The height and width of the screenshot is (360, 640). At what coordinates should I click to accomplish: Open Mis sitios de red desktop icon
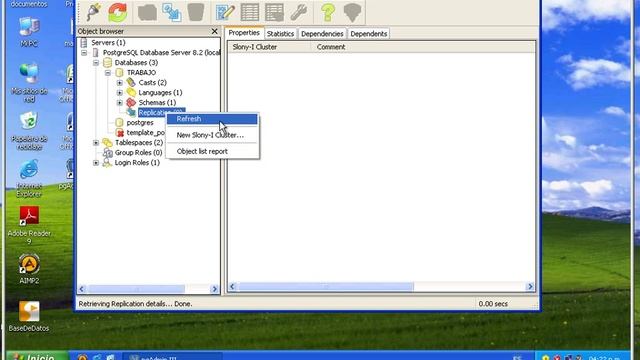[x=29, y=83]
